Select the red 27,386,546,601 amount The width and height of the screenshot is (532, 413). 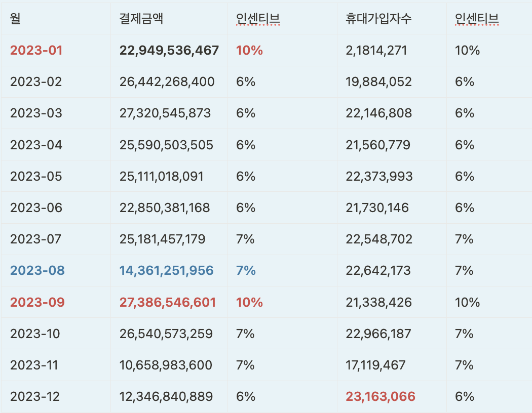168,302
